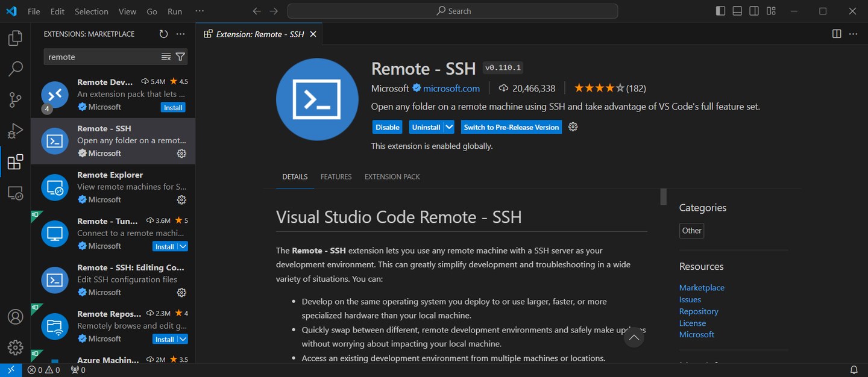Open the Manage gear in the activity bar

pos(15,347)
